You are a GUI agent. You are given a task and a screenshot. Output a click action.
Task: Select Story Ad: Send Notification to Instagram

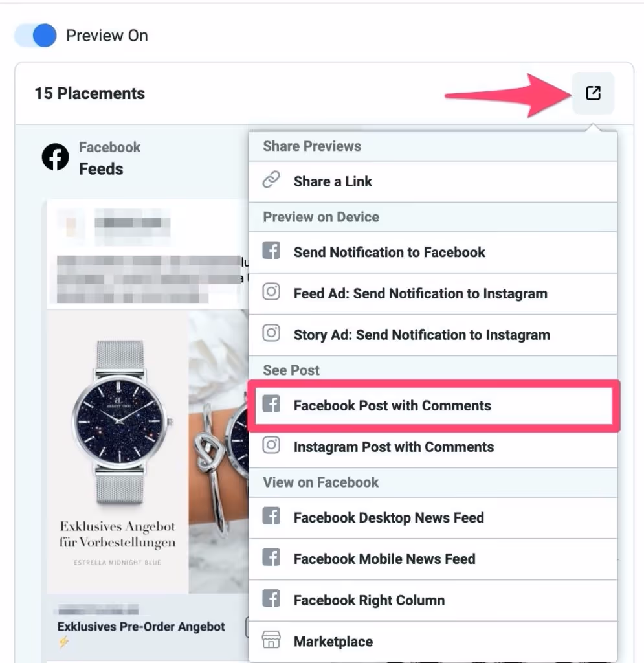click(x=433, y=335)
